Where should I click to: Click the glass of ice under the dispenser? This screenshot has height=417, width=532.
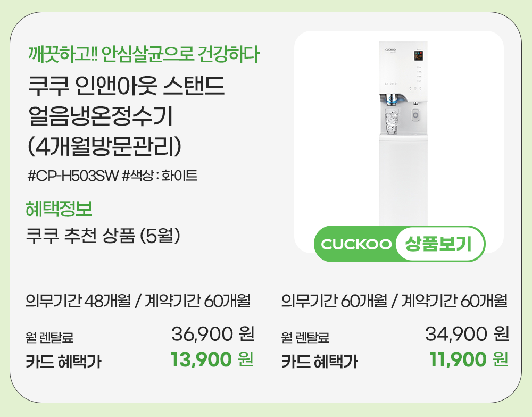tap(391, 121)
